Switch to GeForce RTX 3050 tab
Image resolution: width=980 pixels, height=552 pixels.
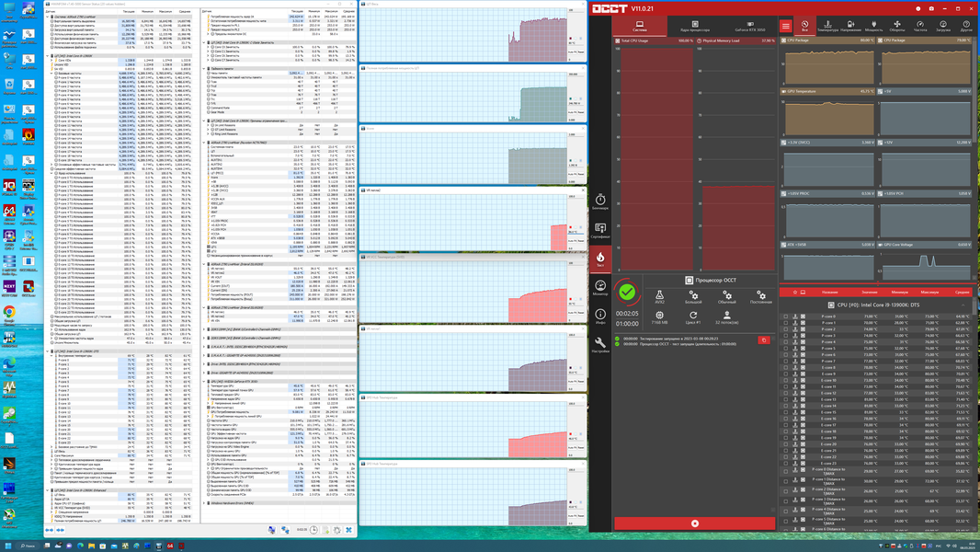[x=749, y=26]
